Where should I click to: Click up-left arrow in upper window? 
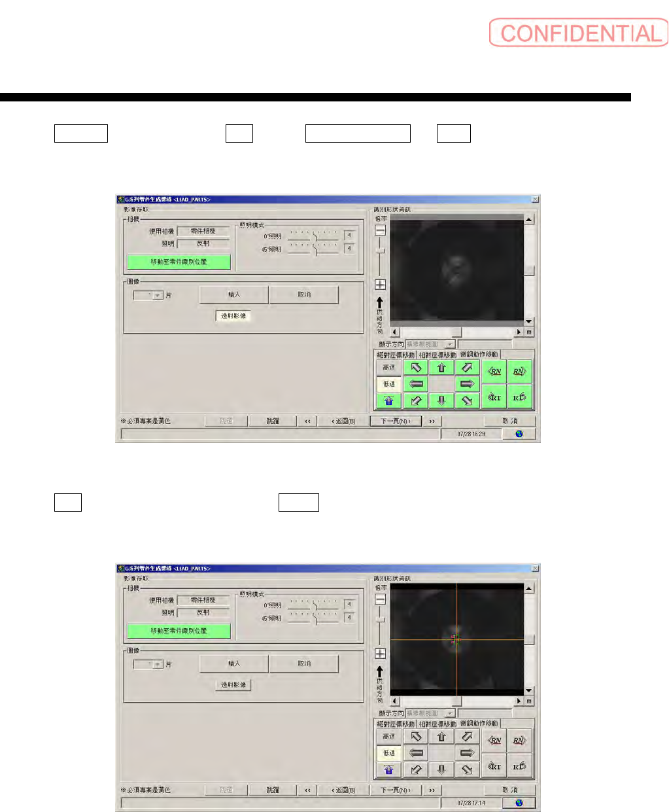[x=415, y=368]
